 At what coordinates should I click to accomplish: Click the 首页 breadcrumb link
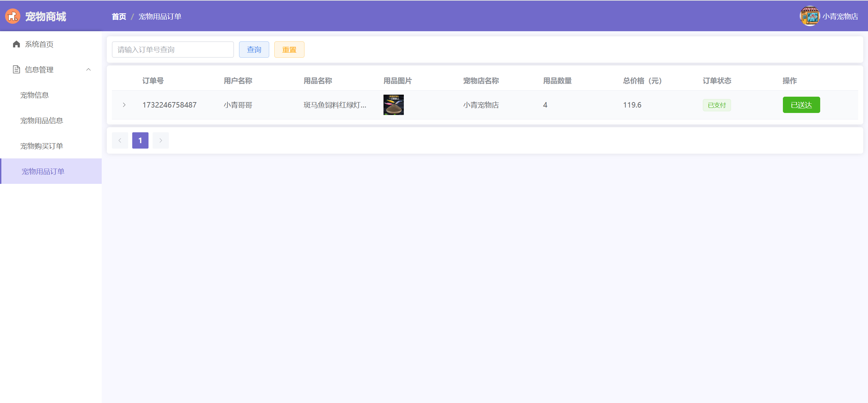click(x=119, y=16)
